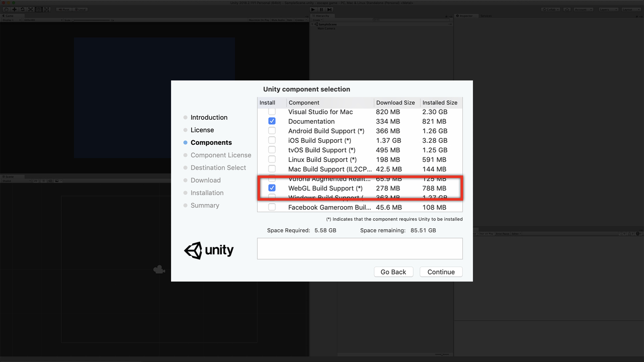Select the Hand tool in Unity toolbar
644x362 pixels.
click(6, 10)
